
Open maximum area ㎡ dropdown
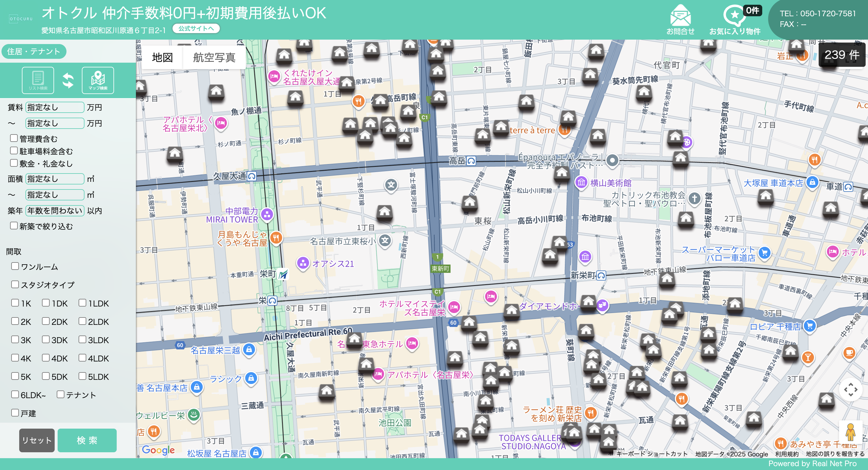[55, 195]
